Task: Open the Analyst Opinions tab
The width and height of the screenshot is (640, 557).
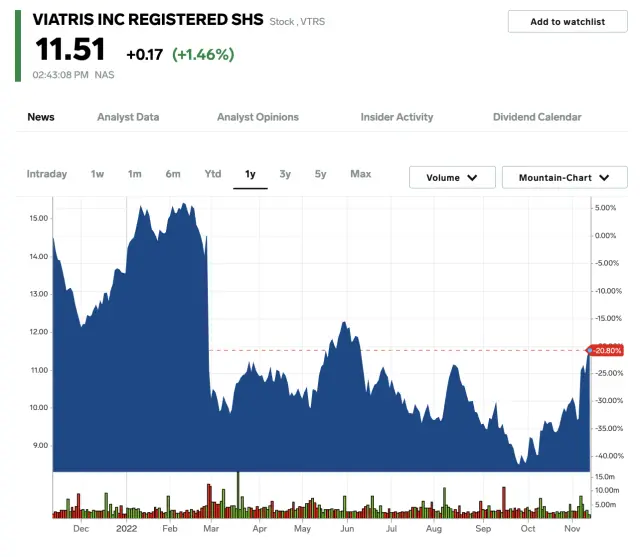Action: pyautogui.click(x=258, y=117)
